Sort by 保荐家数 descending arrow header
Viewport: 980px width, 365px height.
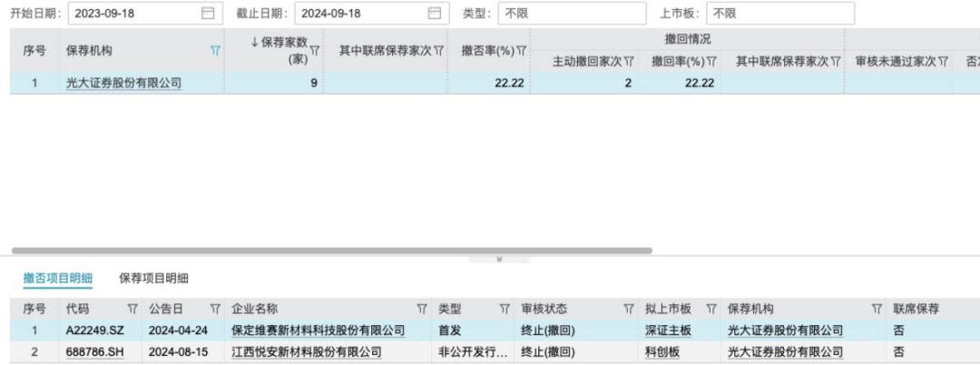255,43
